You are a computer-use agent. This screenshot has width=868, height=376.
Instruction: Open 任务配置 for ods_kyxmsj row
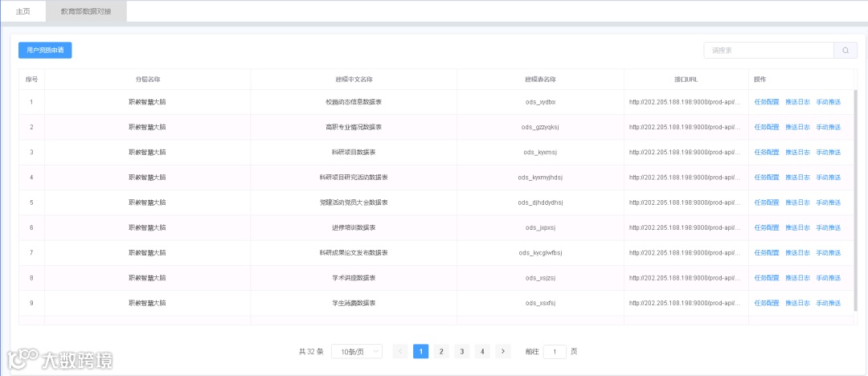click(767, 153)
